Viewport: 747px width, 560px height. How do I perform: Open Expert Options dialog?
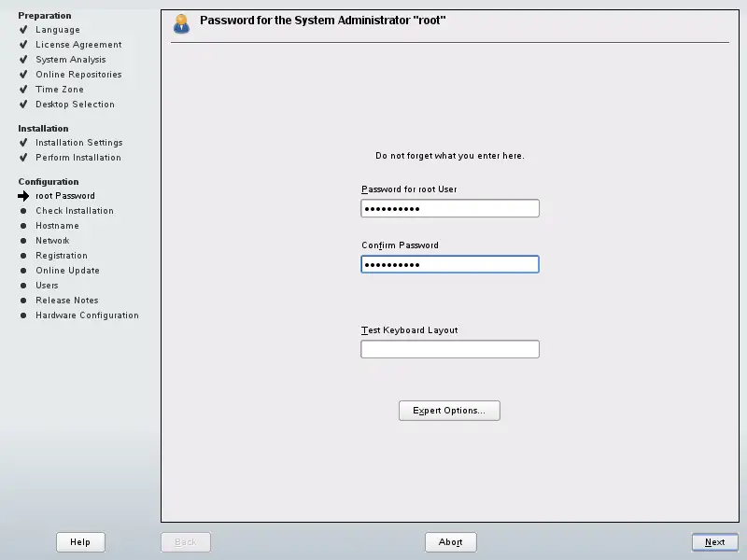pos(449,411)
